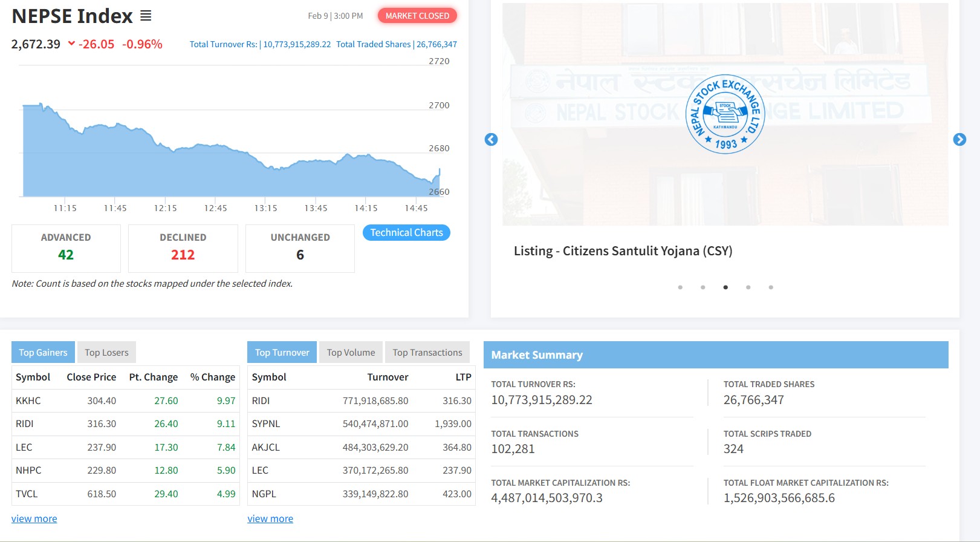Click view more under Top Turnover table
The width and height of the screenshot is (980, 542).
click(x=270, y=519)
